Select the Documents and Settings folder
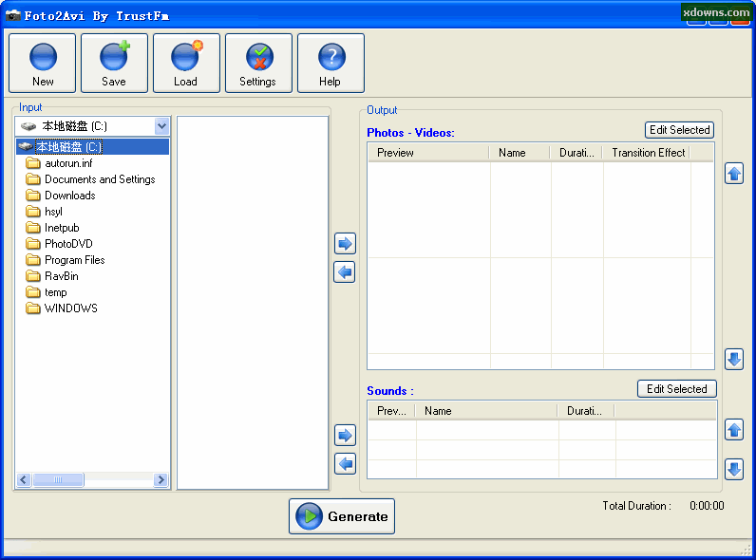Screen dimensions: 756x560 pos(99,179)
